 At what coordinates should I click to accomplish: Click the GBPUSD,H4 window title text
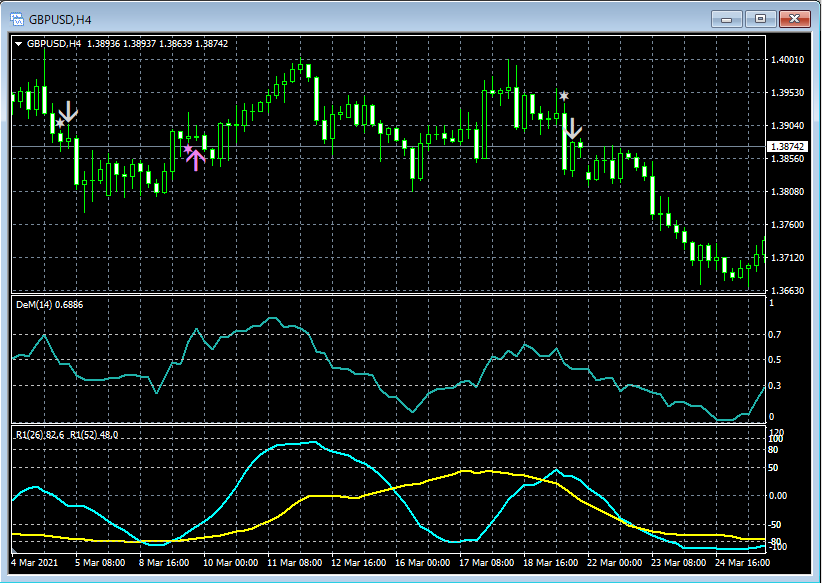coord(62,18)
